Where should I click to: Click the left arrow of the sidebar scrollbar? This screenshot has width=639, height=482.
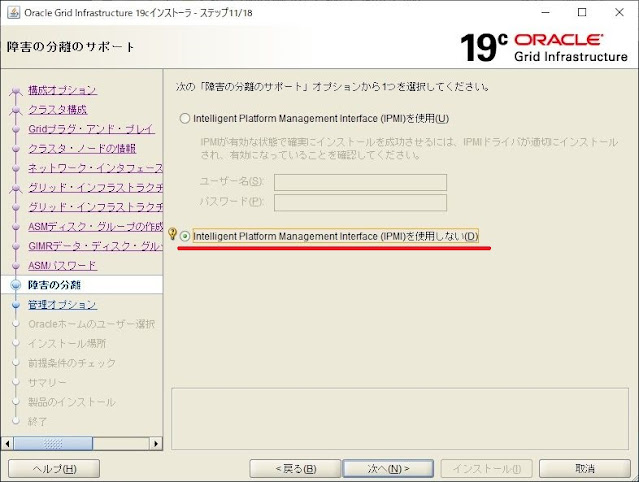(7, 443)
